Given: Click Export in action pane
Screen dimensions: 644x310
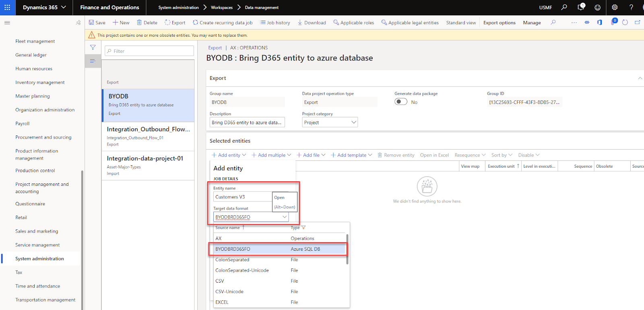Looking at the screenshot, I should click(175, 23).
